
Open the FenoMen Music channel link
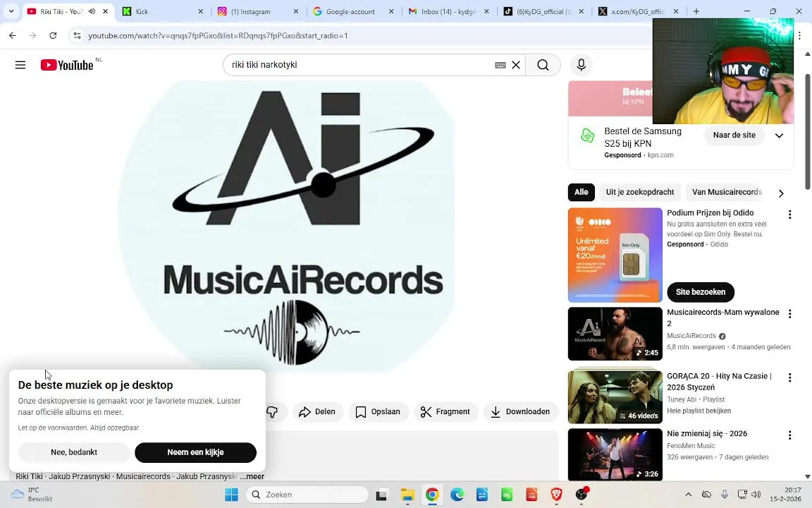pyautogui.click(x=691, y=446)
